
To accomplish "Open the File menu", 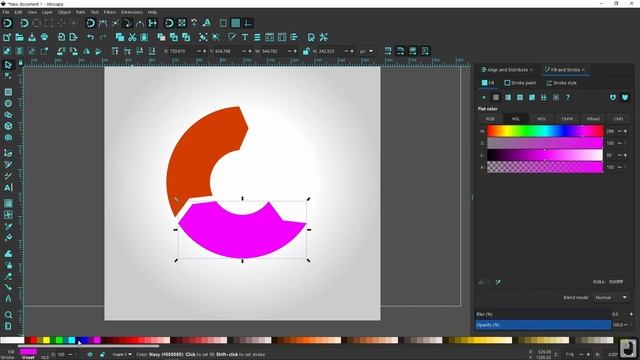I will point(6,12).
